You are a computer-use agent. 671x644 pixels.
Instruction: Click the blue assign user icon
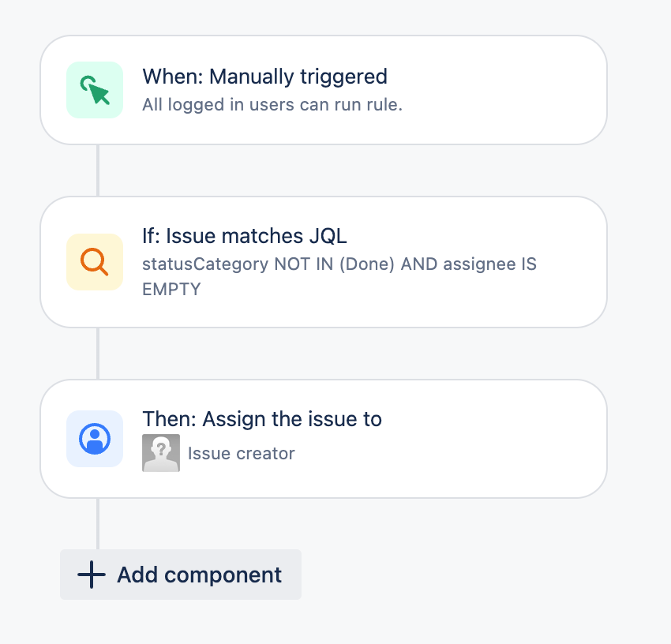[x=95, y=439]
